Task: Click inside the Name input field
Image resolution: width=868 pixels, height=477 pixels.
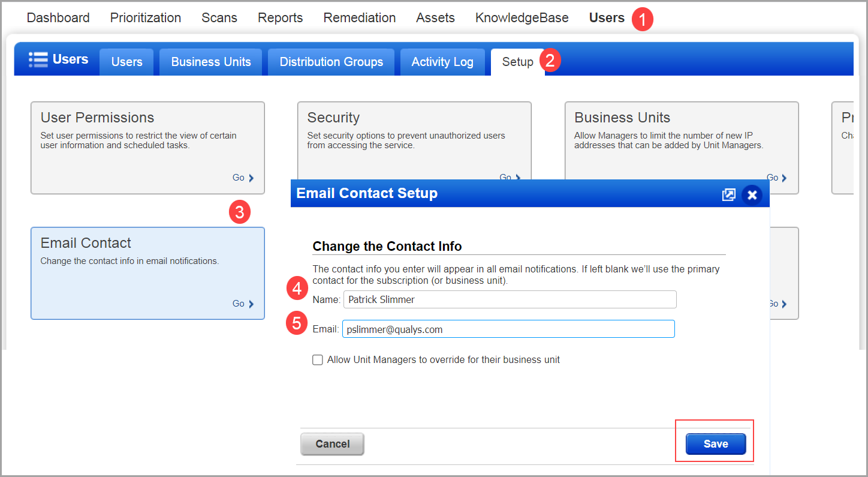Action: pyautogui.click(x=508, y=299)
